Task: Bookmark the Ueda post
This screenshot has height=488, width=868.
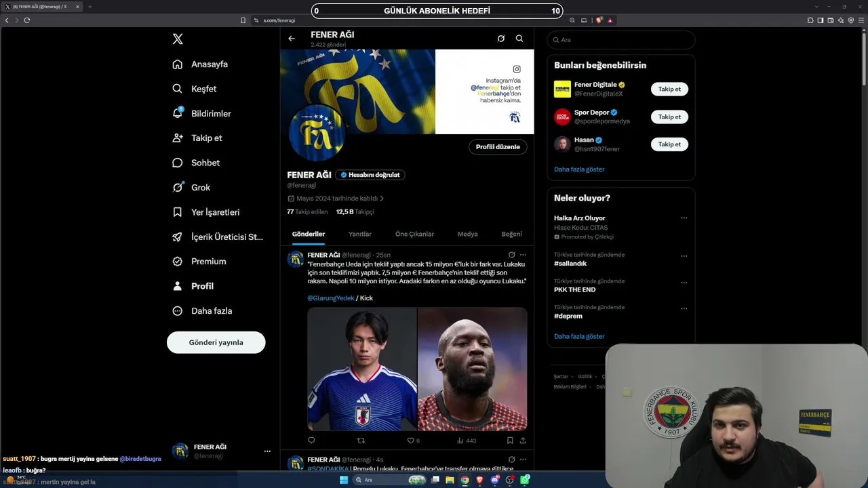Action: point(510,441)
